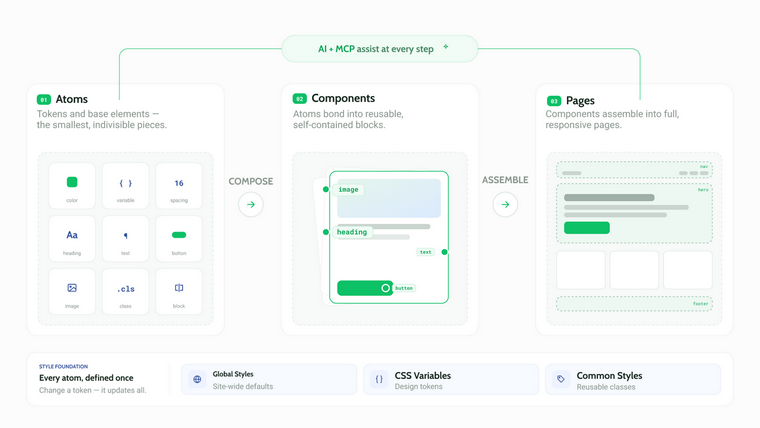Click the 01 badge beside Atoms
This screenshot has height=428, width=760.
44,100
